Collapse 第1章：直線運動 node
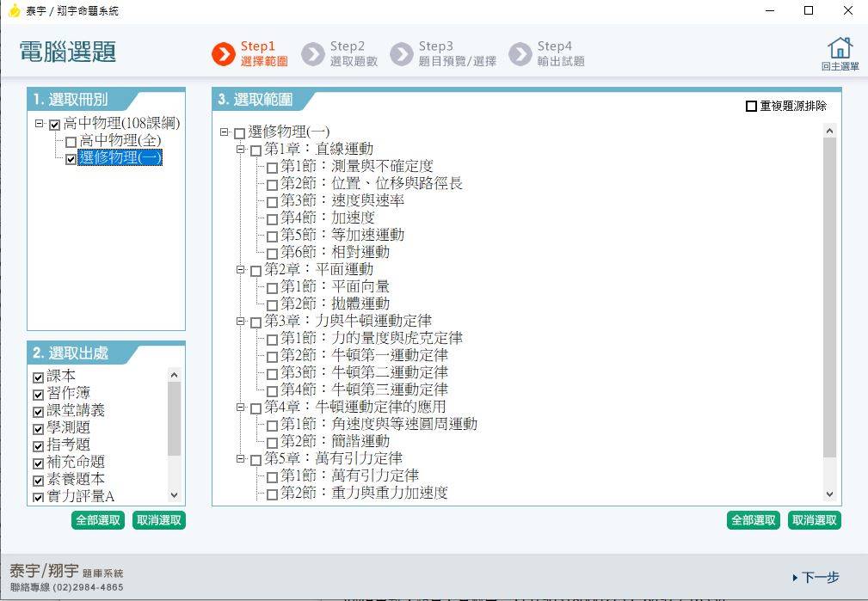The image size is (868, 601). 240,149
